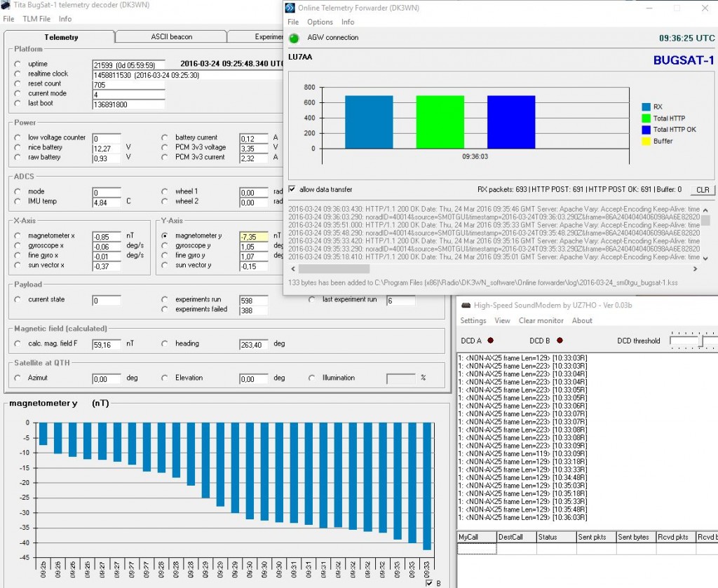This screenshot has width=718, height=588.
Task: Click the RX legend color swatch
Action: click(x=646, y=107)
